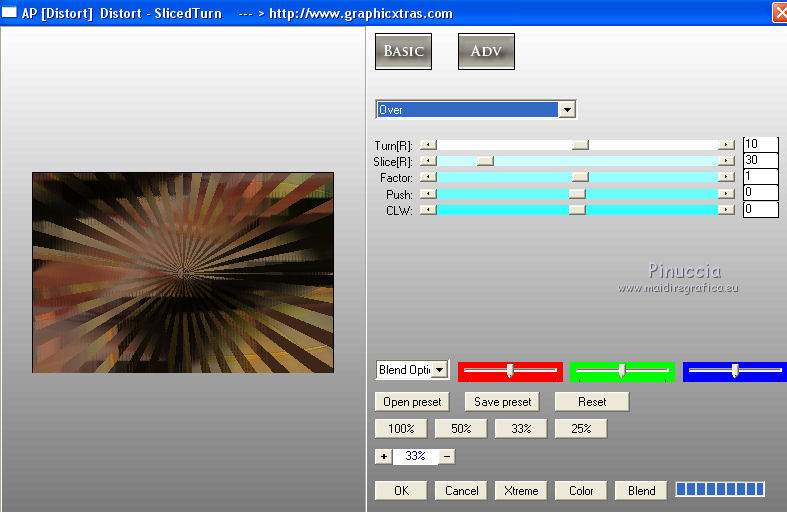Open the Over mode dropdown
Screen dimensions: 787x512
coord(475,109)
